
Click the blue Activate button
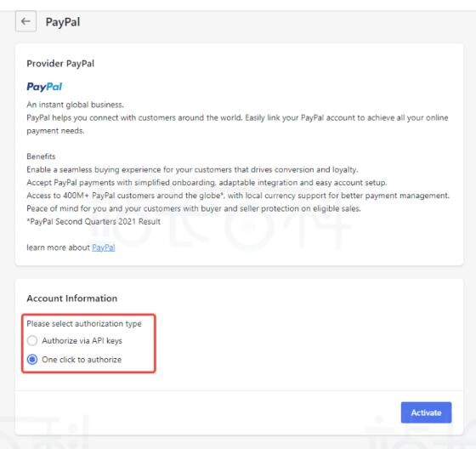click(426, 412)
